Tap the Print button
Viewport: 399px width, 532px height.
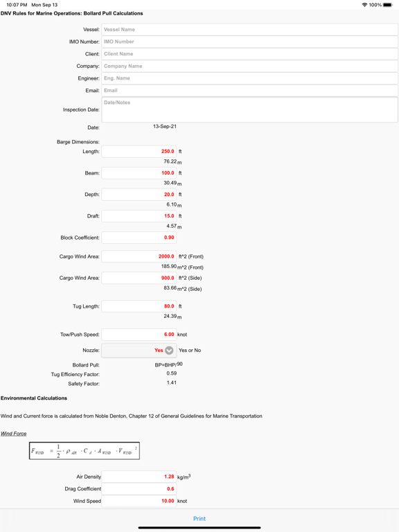(x=199, y=518)
